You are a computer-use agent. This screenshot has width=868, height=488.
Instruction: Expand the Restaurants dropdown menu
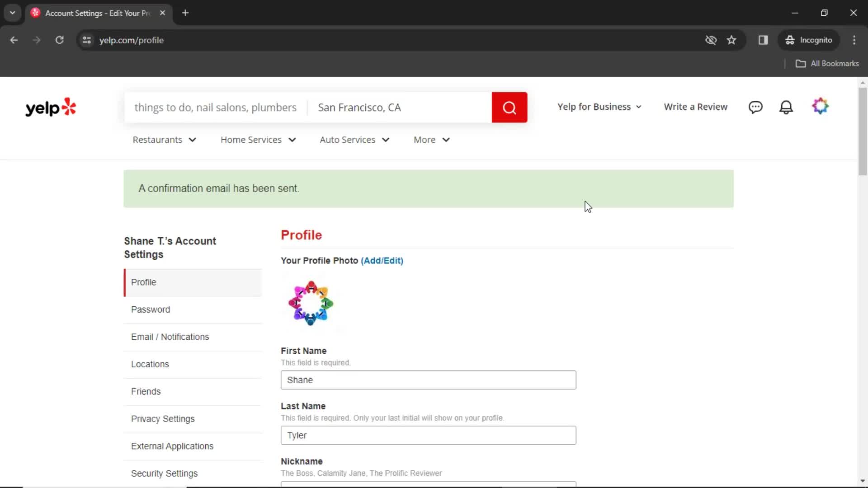(x=165, y=140)
